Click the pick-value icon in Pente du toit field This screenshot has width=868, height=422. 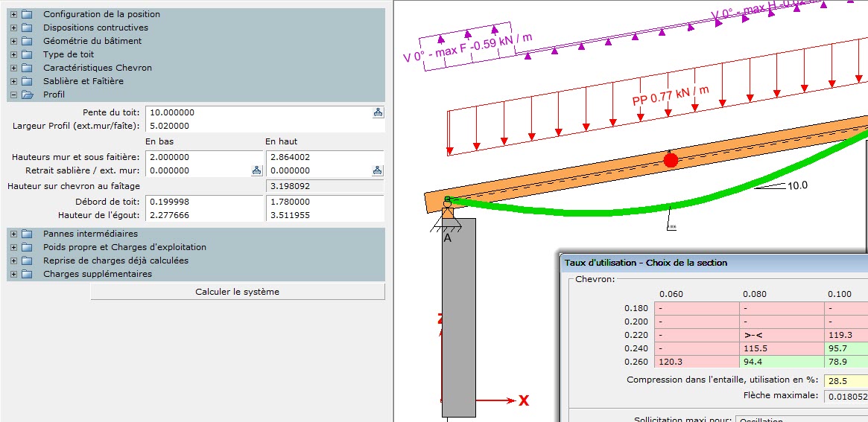pyautogui.click(x=378, y=112)
